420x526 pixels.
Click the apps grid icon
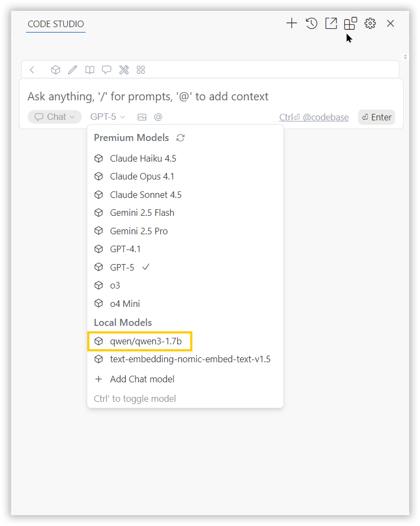pos(140,69)
